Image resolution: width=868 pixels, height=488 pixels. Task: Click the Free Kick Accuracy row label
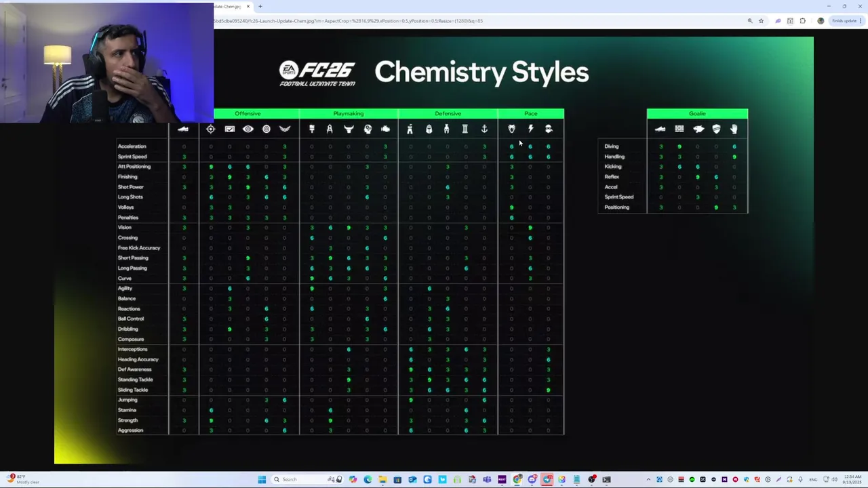tap(138, 248)
